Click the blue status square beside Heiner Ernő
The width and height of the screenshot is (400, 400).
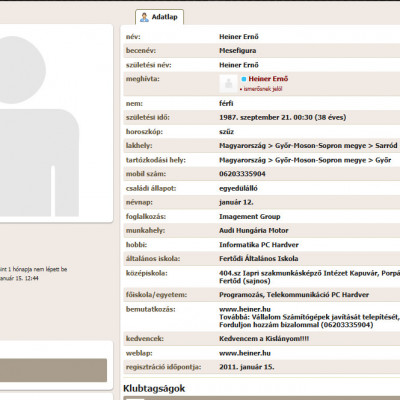(244, 79)
